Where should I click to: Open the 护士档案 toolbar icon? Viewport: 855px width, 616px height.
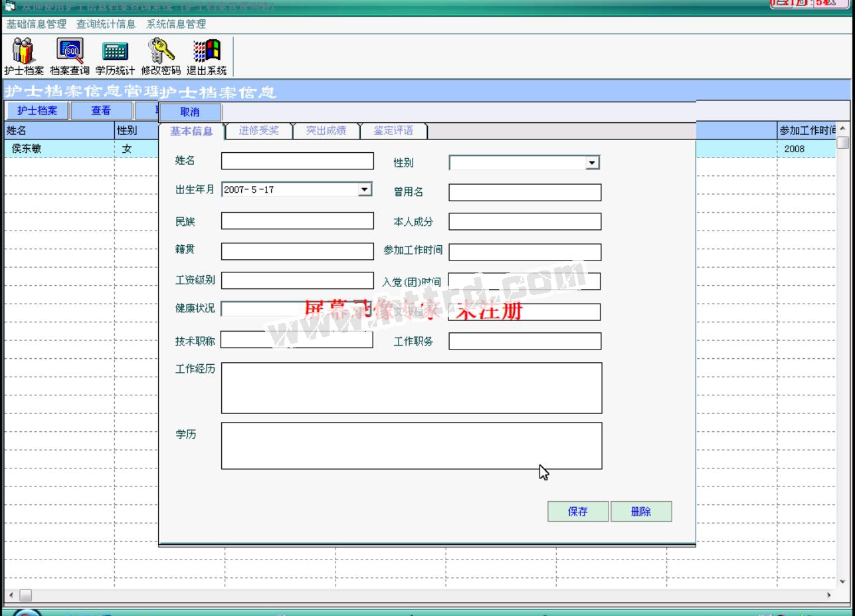pyautogui.click(x=24, y=57)
